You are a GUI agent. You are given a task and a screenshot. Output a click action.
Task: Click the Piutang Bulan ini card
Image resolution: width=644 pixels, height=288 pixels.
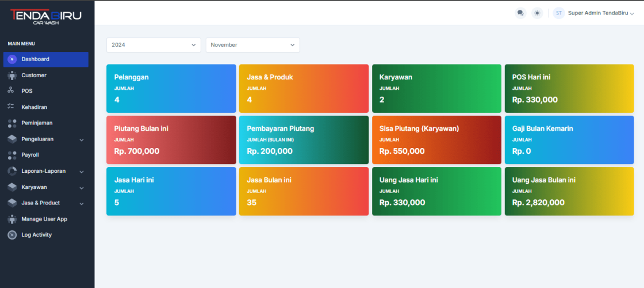pyautogui.click(x=171, y=140)
